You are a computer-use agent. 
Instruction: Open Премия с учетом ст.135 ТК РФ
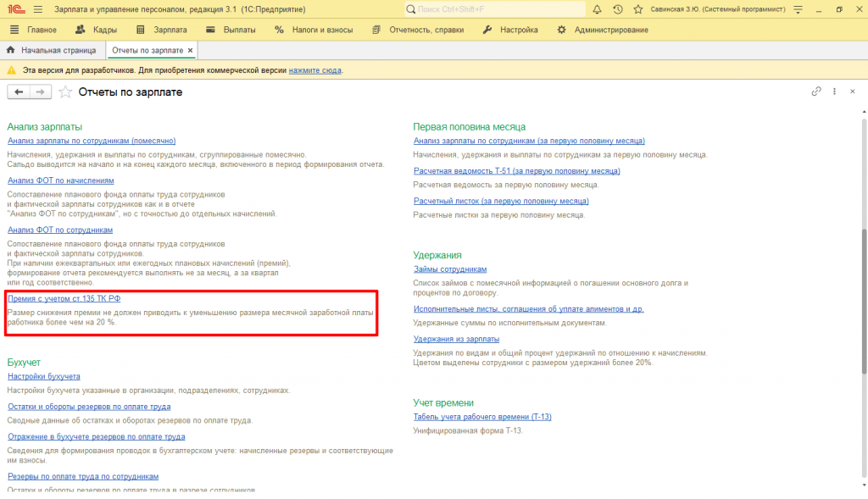[x=64, y=298]
